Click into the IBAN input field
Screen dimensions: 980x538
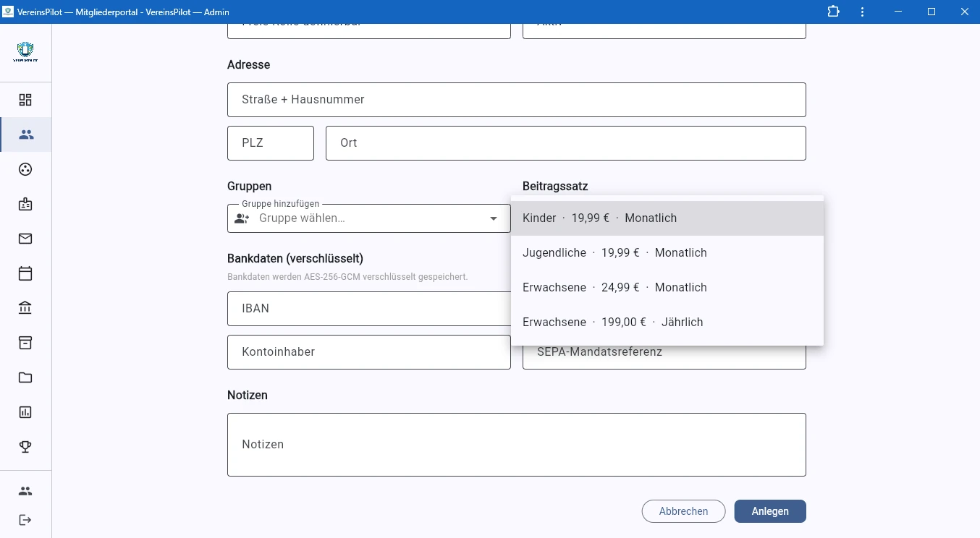tap(368, 309)
